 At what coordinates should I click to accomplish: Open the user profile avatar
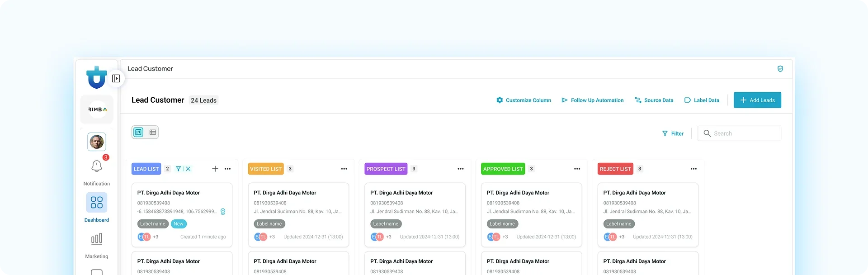pos(97,142)
